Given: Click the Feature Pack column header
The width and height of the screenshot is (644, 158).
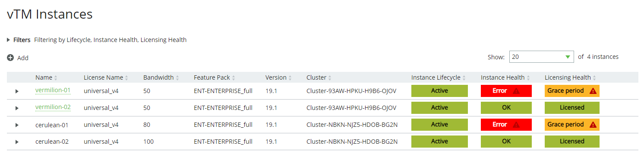Looking at the screenshot, I should coord(212,77).
